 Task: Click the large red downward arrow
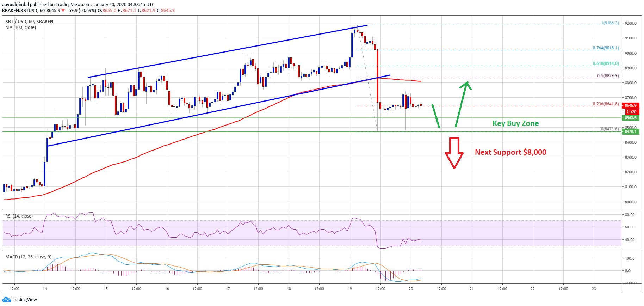coord(454,153)
